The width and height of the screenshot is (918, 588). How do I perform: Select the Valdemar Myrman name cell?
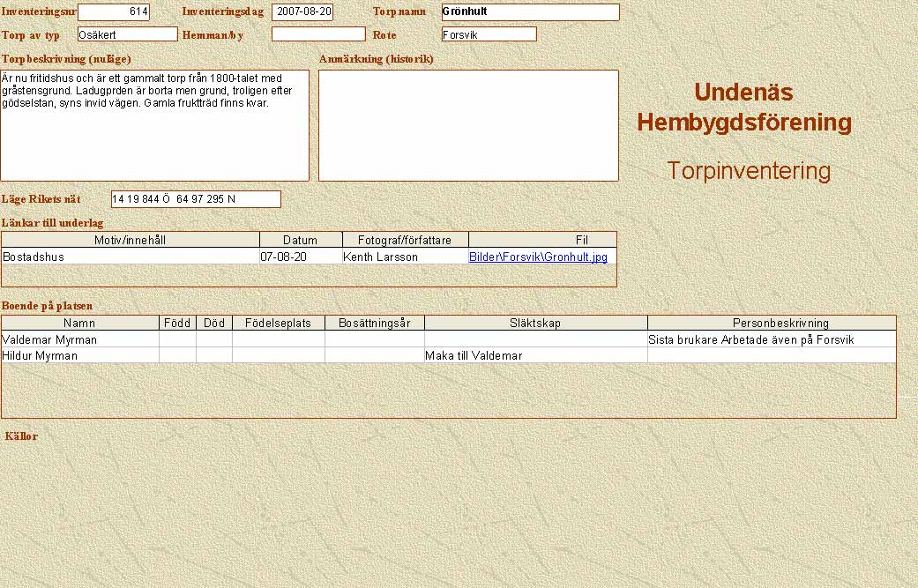pos(79,339)
